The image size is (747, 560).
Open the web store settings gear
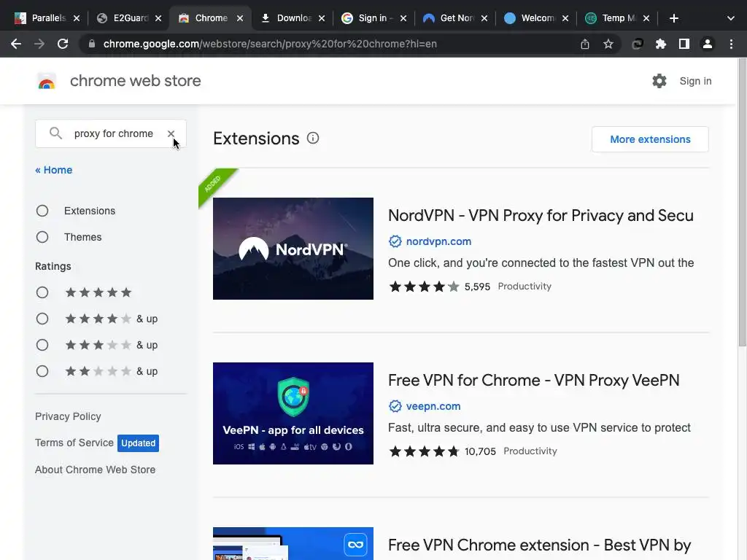tap(659, 81)
